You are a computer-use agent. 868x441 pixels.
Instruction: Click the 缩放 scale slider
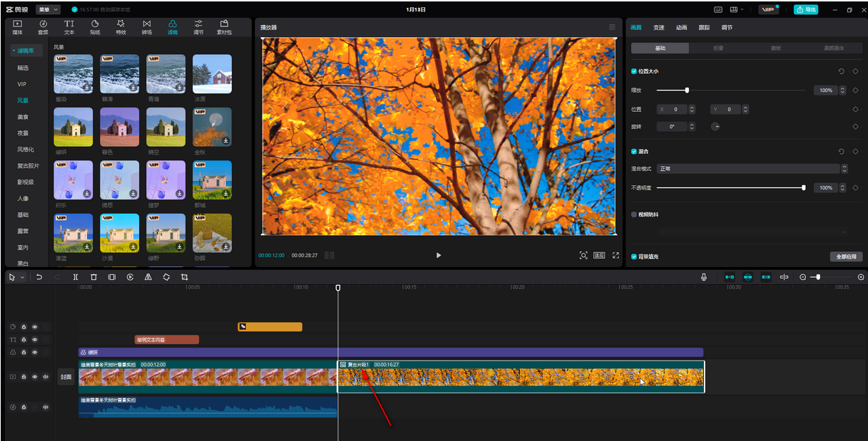point(730,90)
